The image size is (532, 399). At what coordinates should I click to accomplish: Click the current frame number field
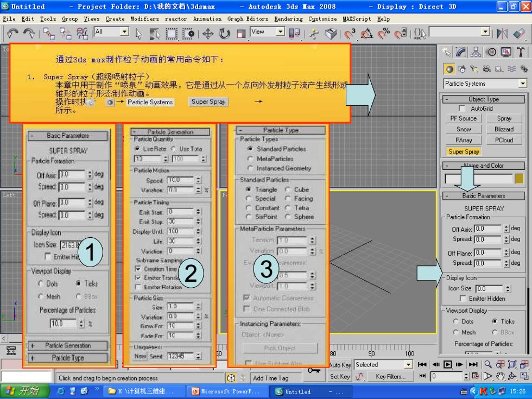click(446, 376)
